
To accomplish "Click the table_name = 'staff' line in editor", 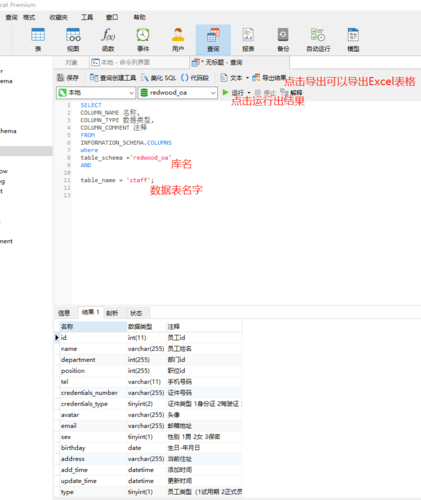I will (117, 180).
